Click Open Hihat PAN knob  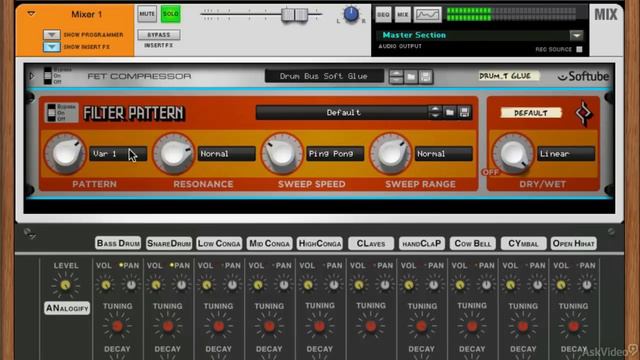[x=587, y=285]
